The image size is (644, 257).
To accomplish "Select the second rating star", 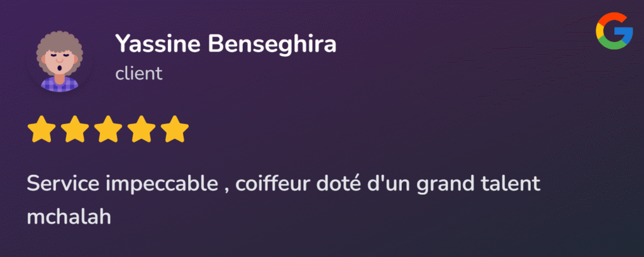I will pyautogui.click(x=75, y=129).
